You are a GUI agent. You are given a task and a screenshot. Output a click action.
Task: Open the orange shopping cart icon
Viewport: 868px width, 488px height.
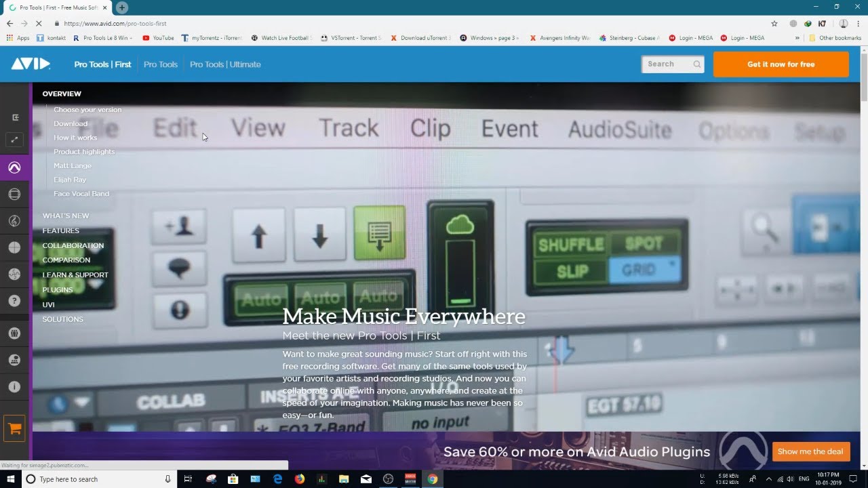[15, 428]
